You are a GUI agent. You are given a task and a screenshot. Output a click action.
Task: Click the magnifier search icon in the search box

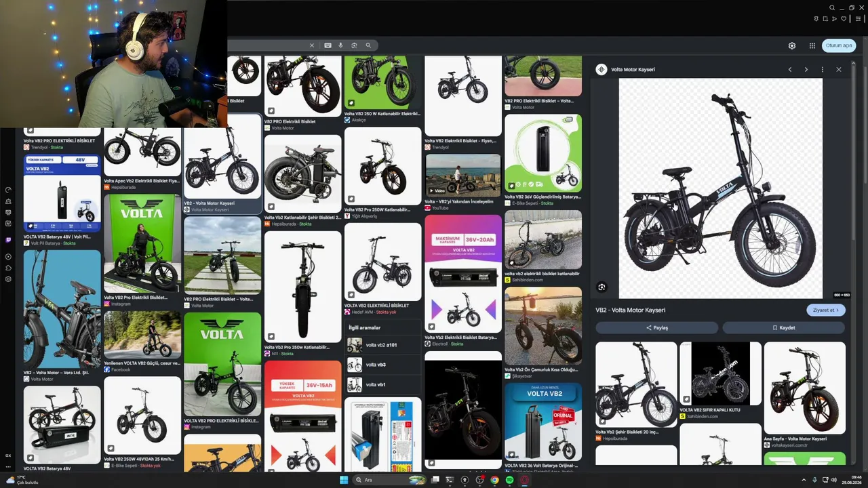(368, 45)
